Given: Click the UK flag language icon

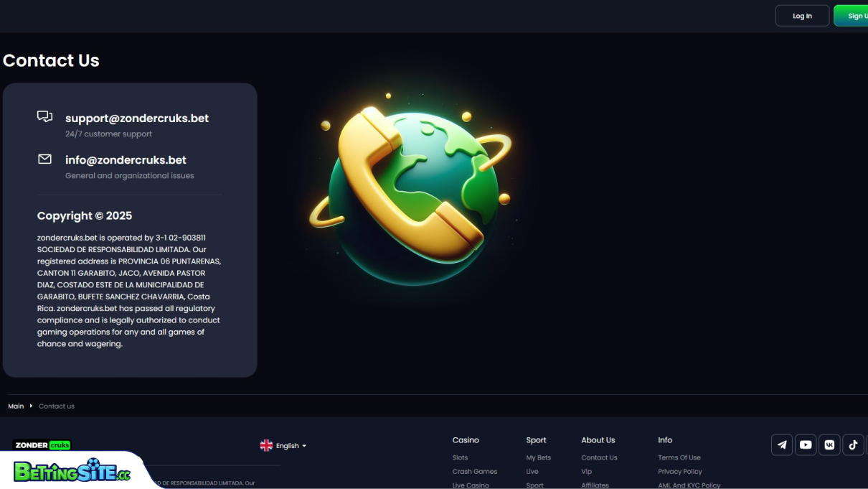Looking at the screenshot, I should (267, 445).
